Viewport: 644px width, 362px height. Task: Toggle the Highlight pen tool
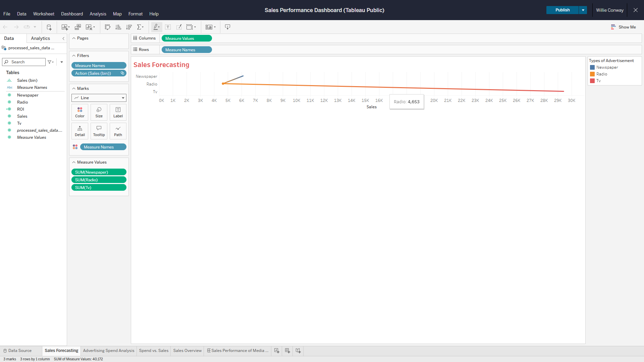pyautogui.click(x=156, y=27)
